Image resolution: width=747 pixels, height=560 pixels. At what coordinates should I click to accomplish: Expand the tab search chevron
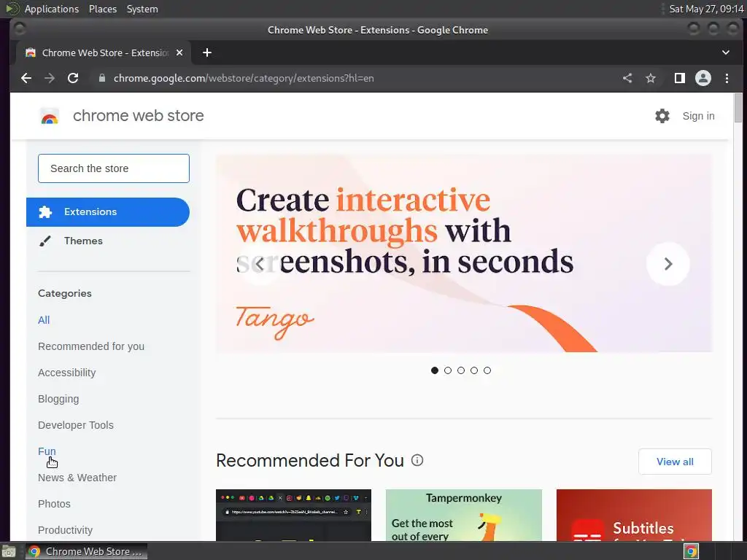726,52
